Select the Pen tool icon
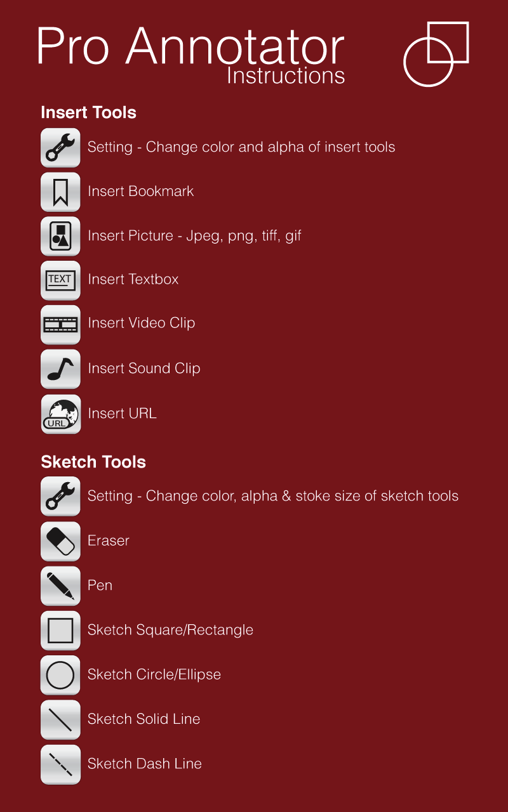Screen dimensions: 508x812 tap(60, 586)
